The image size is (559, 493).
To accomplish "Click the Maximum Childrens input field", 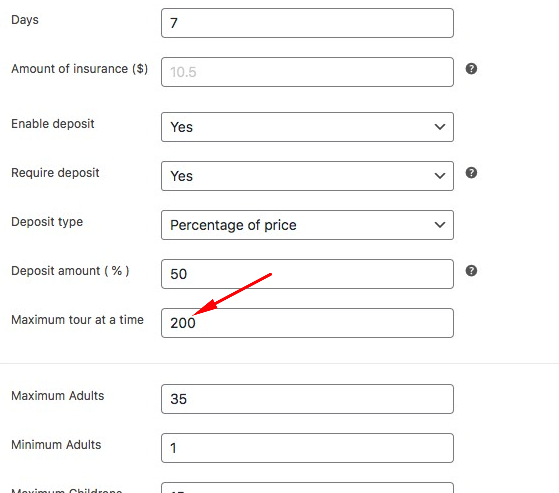I will (307, 488).
